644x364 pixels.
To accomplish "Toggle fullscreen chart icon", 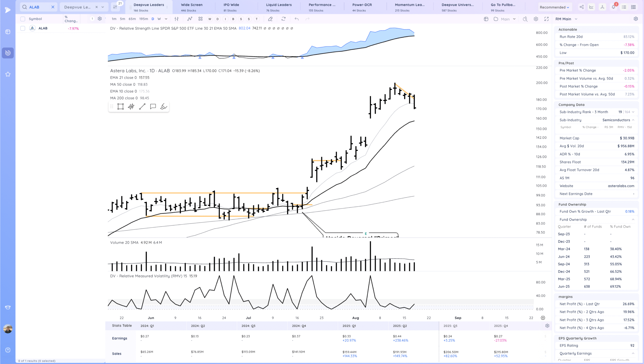I will tap(546, 19).
